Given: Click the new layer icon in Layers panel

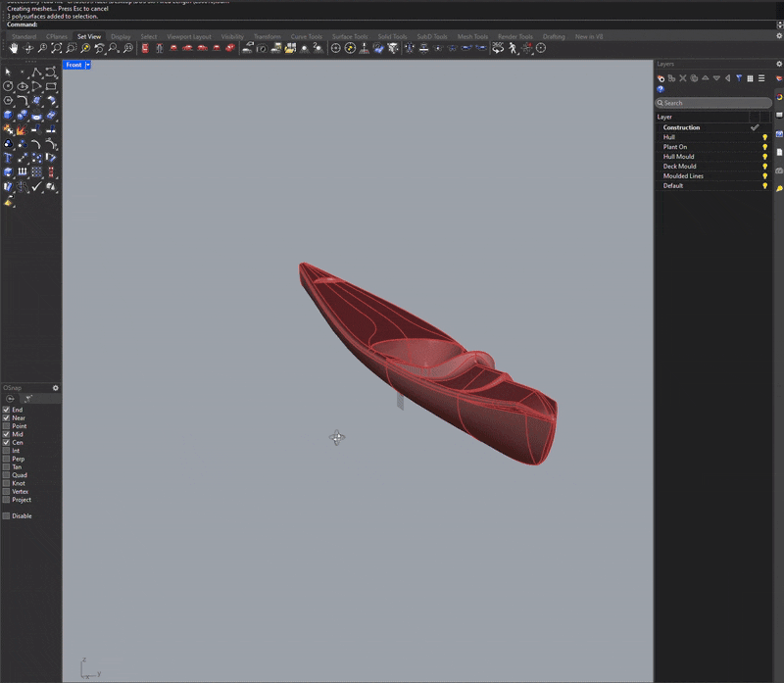Looking at the screenshot, I should click(x=661, y=78).
